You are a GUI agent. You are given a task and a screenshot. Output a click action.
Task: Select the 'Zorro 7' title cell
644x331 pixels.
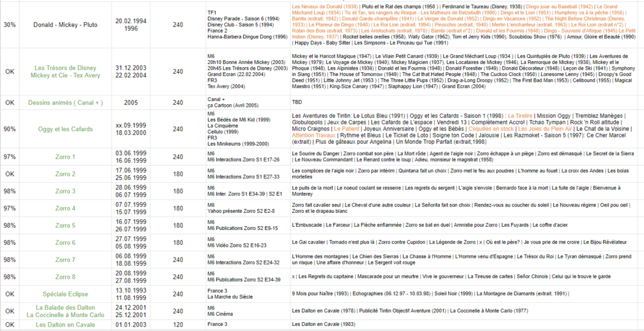[65, 260]
